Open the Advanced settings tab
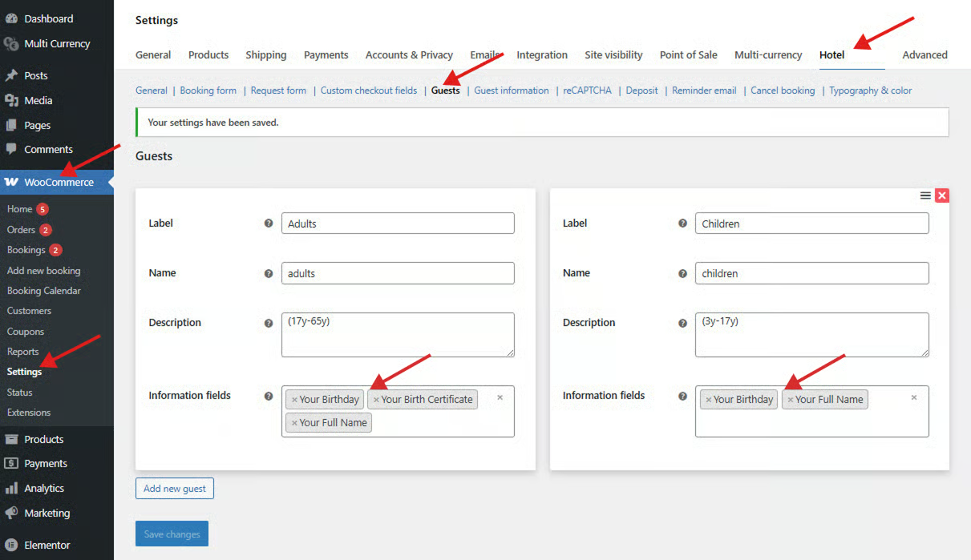The height and width of the screenshot is (560, 971). (924, 55)
